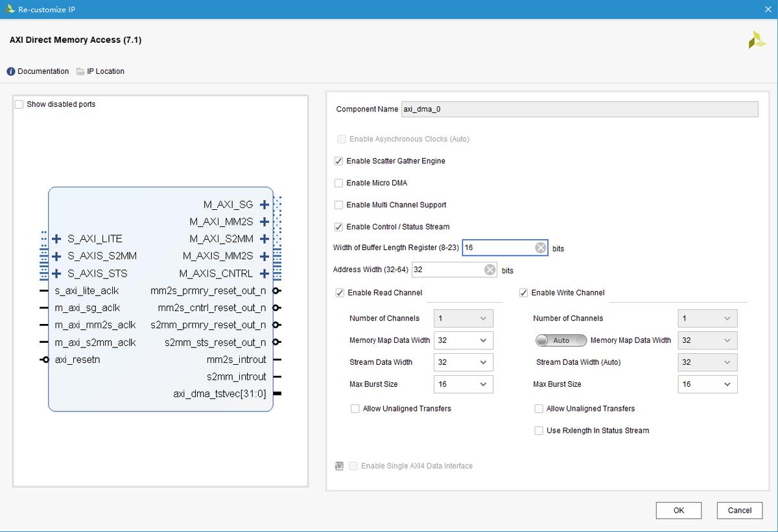The width and height of the screenshot is (778, 532).
Task: Click the Address Width input field
Action: (447, 270)
